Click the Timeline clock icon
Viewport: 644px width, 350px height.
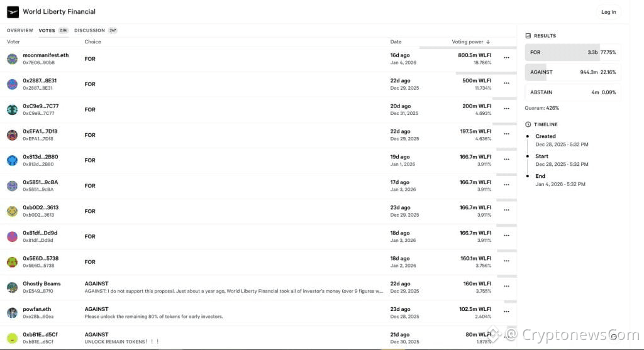(528, 124)
